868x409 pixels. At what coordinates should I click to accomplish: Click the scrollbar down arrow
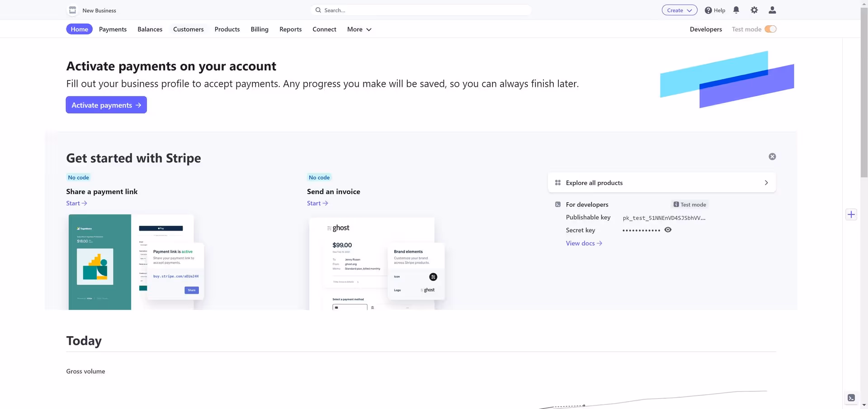point(864,405)
